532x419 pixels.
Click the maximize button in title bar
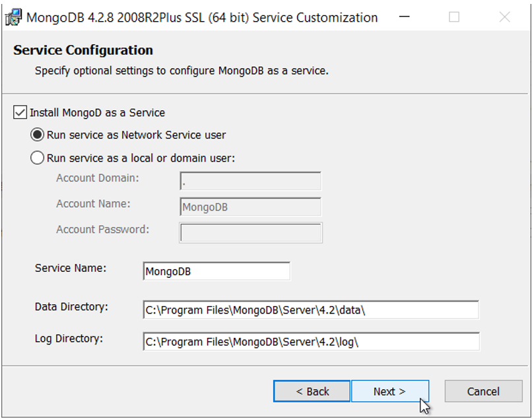[x=454, y=18]
